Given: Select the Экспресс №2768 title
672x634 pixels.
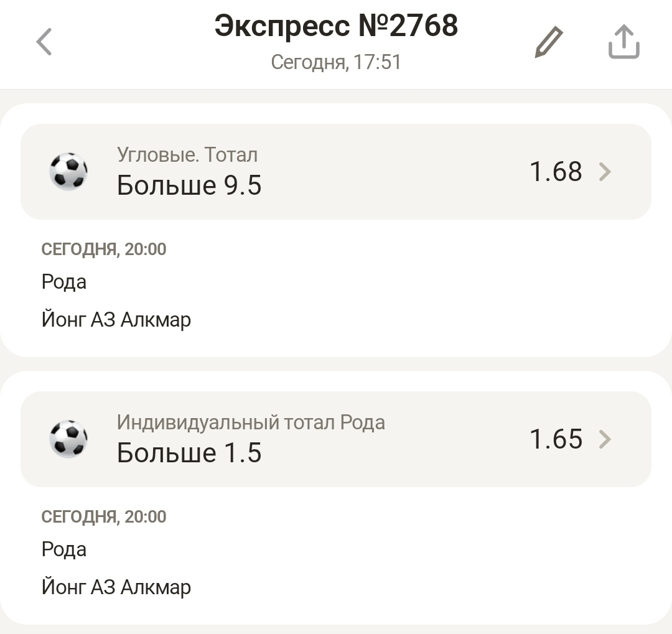Looking at the screenshot, I should click(336, 26).
